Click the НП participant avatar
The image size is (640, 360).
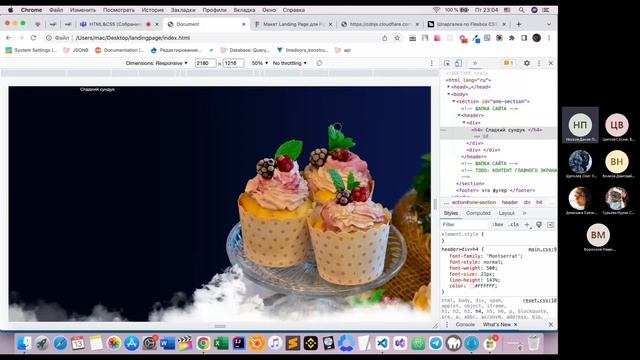point(580,125)
